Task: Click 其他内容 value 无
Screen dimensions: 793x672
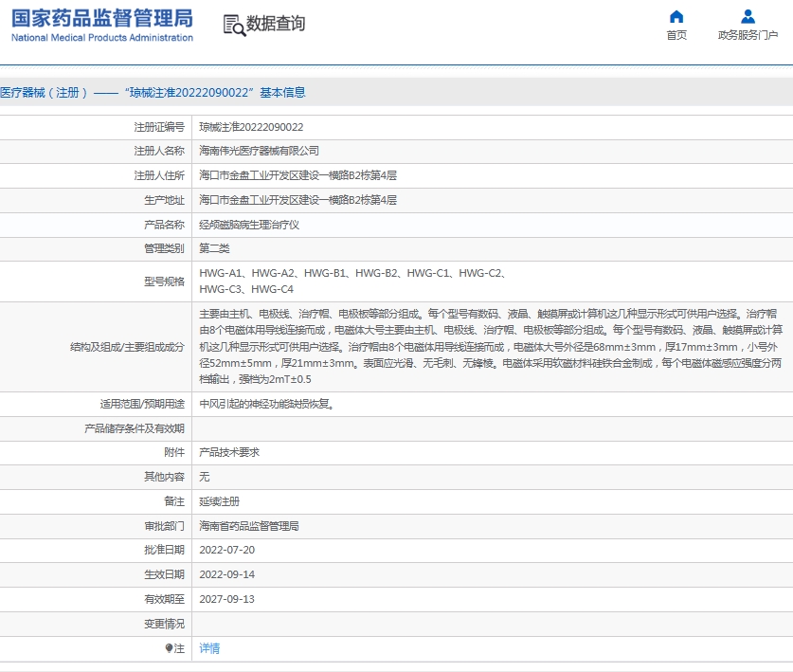Action: click(205, 477)
